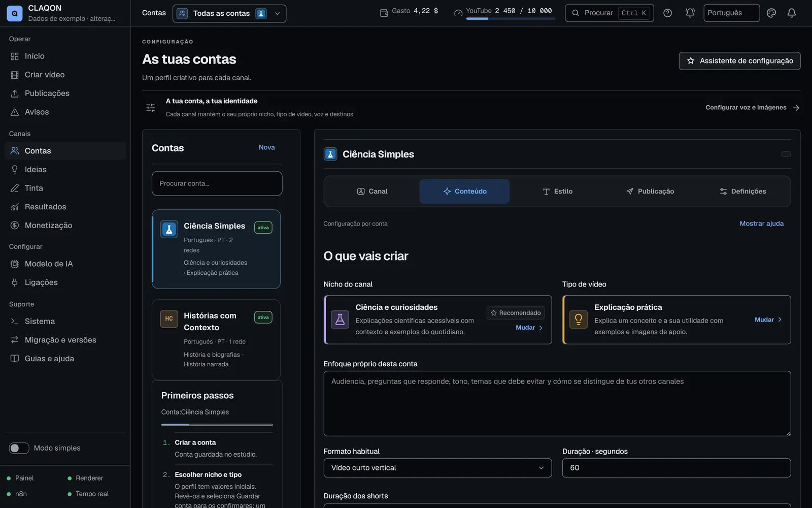Viewport: 812px width, 508px height.
Task: Switch to the Definições tab
Action: coord(742,192)
